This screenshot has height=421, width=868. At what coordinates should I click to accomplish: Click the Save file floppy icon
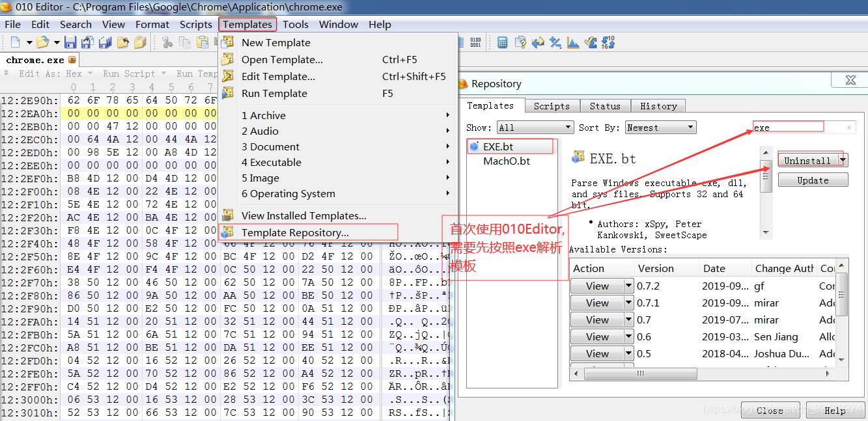[x=70, y=42]
